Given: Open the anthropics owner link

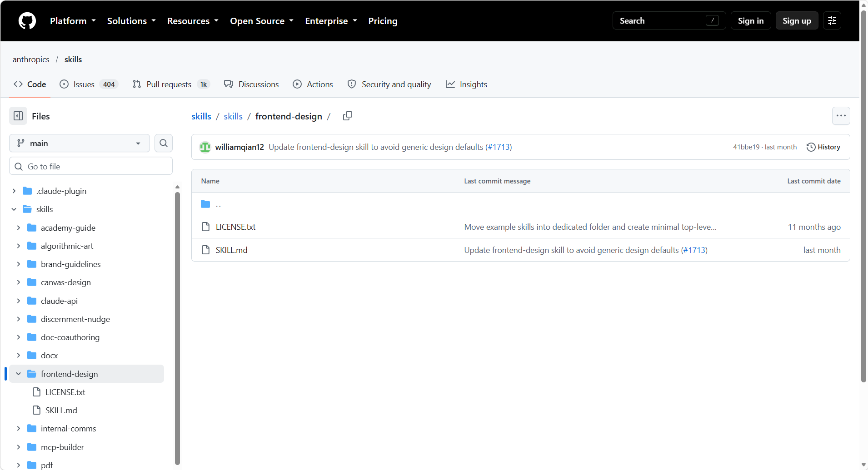Looking at the screenshot, I should click(31, 59).
